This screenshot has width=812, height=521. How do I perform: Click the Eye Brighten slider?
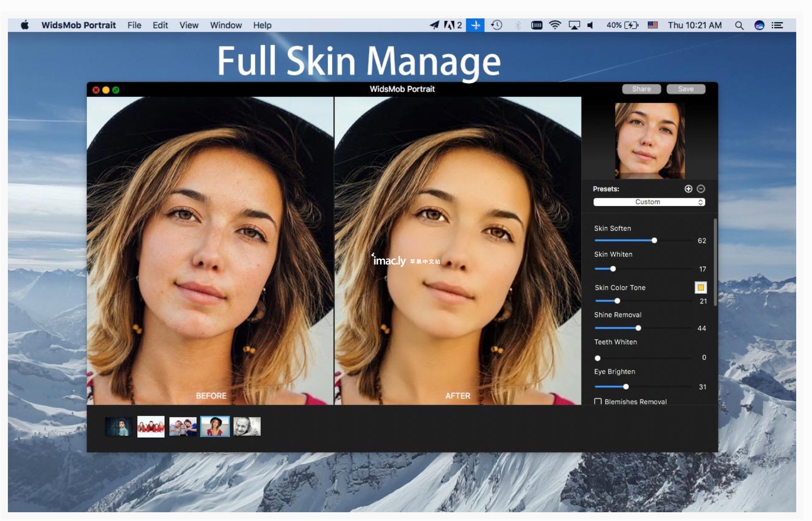[x=643, y=386]
